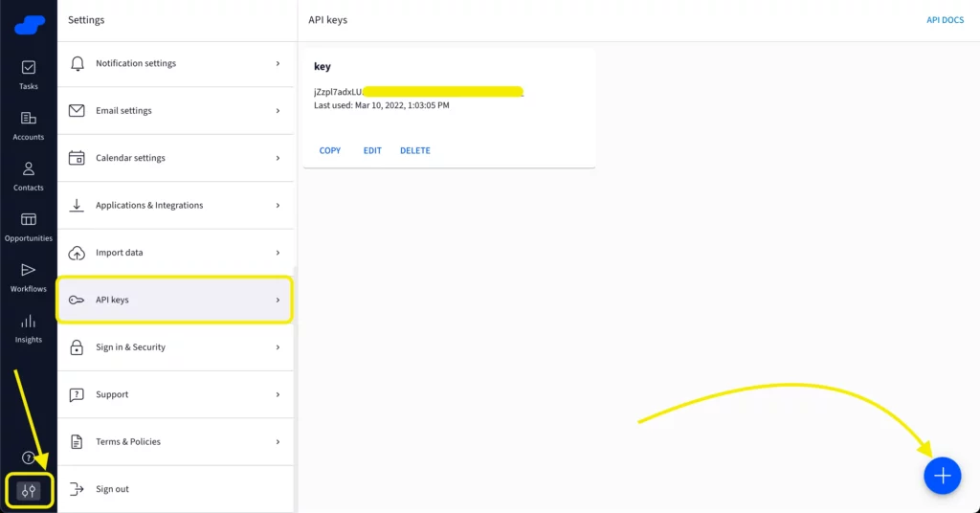
Task: Select Import data menu item
Action: coord(119,253)
